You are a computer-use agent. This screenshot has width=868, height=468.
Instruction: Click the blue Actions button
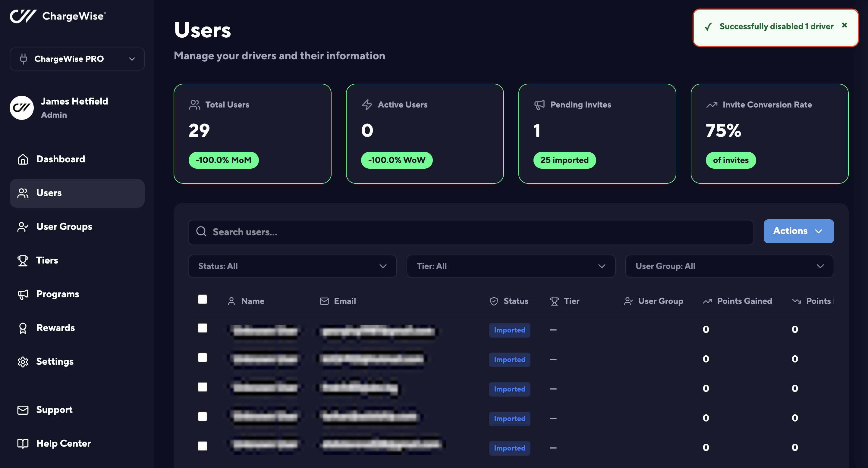(798, 231)
